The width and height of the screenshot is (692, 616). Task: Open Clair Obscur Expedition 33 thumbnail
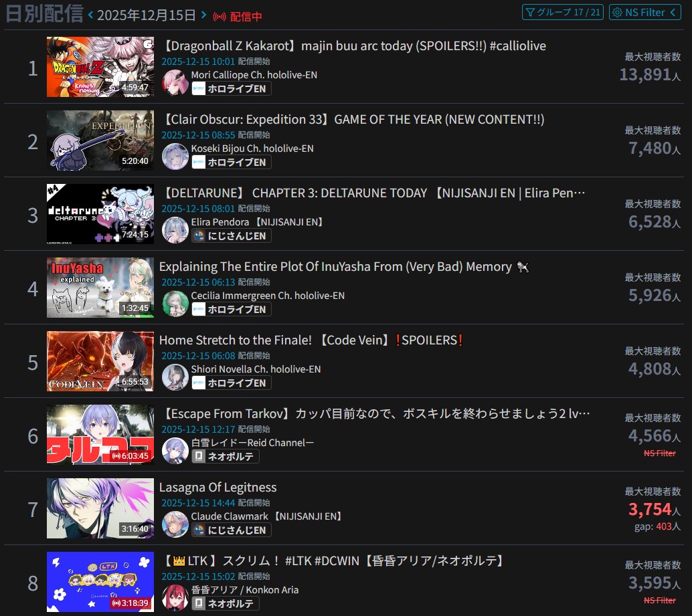pos(100,140)
